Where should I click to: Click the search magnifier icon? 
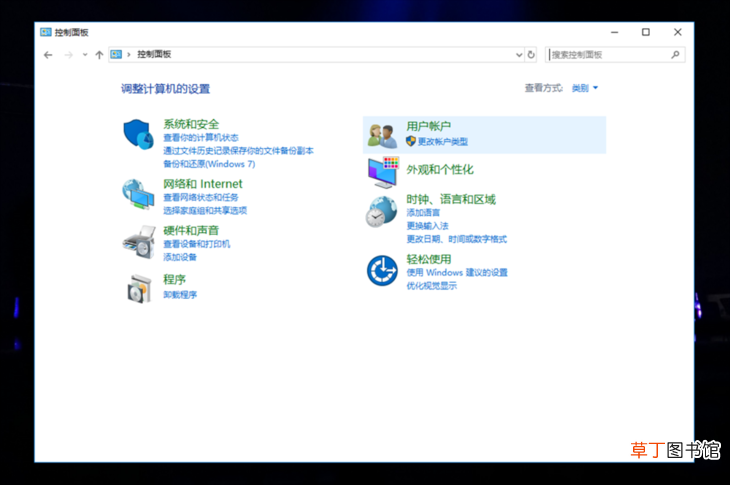[x=675, y=55]
